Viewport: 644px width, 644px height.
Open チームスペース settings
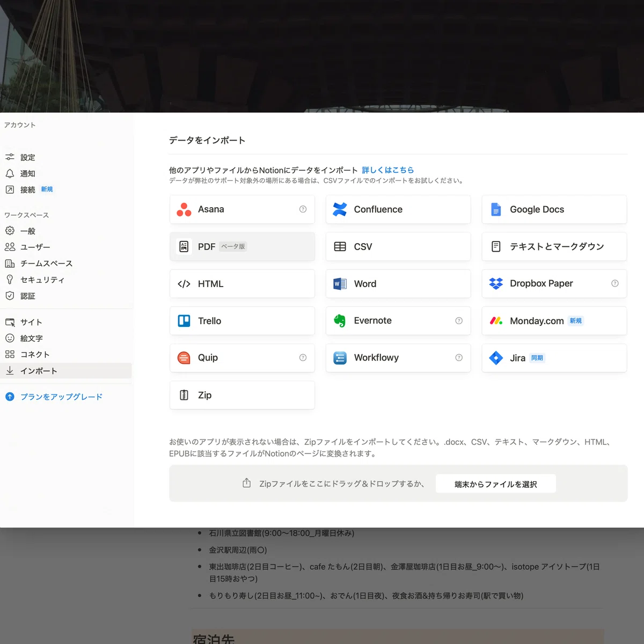point(65,264)
